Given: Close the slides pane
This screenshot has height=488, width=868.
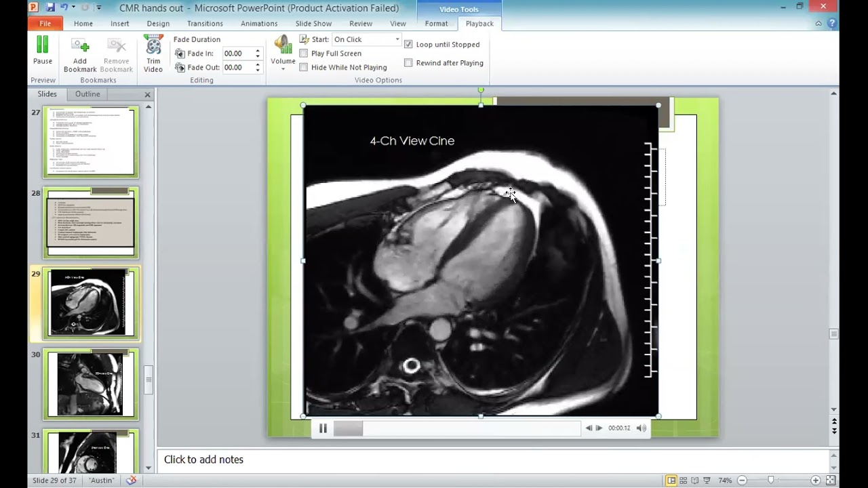Looking at the screenshot, I should pyautogui.click(x=147, y=94).
